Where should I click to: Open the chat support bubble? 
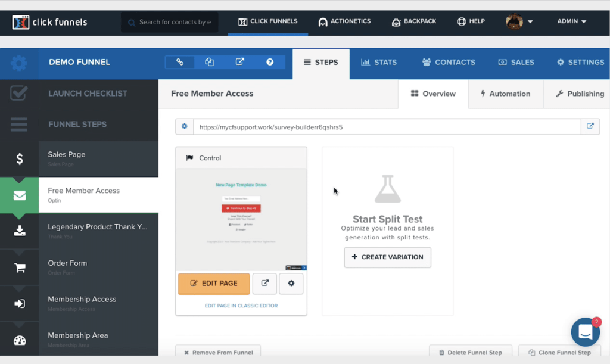[x=585, y=332]
